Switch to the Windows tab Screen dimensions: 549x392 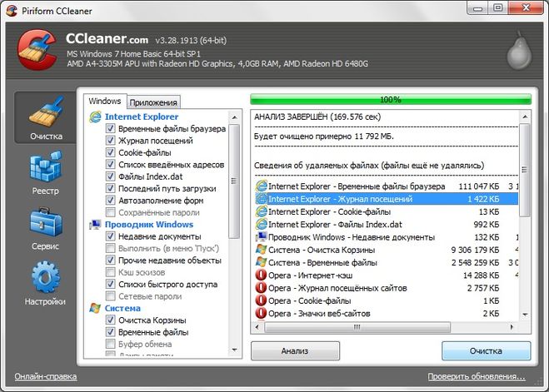pyautogui.click(x=104, y=102)
